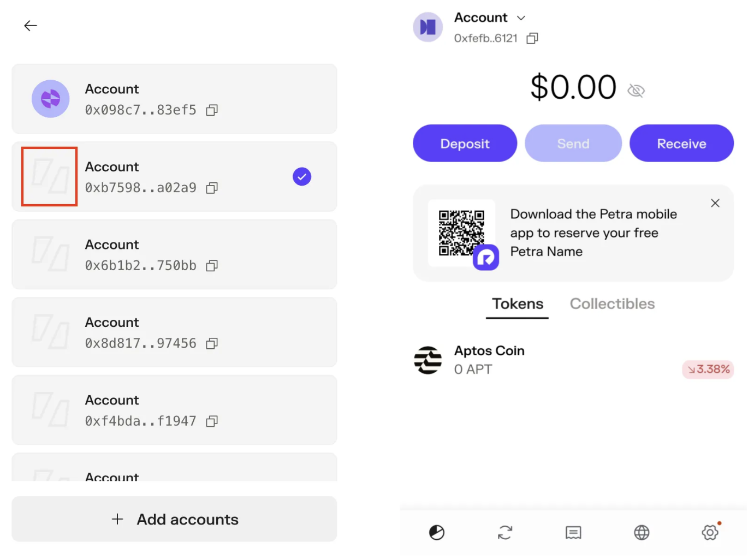Image resolution: width=748 pixels, height=560 pixels.
Task: Toggle balance visibility eye icon
Action: pyautogui.click(x=636, y=91)
